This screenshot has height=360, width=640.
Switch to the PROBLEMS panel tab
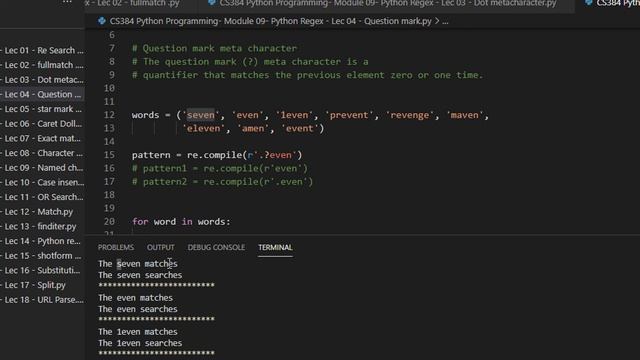coord(116,247)
